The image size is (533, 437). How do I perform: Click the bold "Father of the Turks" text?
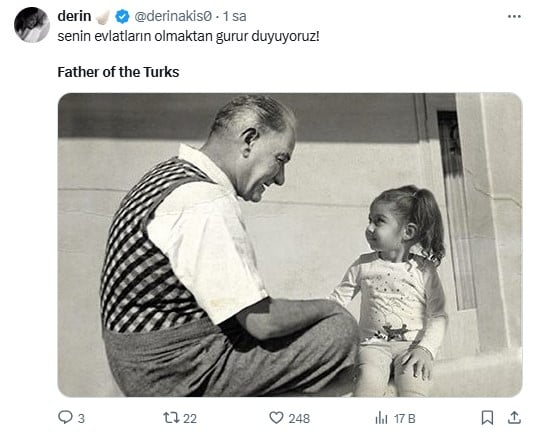[118, 72]
